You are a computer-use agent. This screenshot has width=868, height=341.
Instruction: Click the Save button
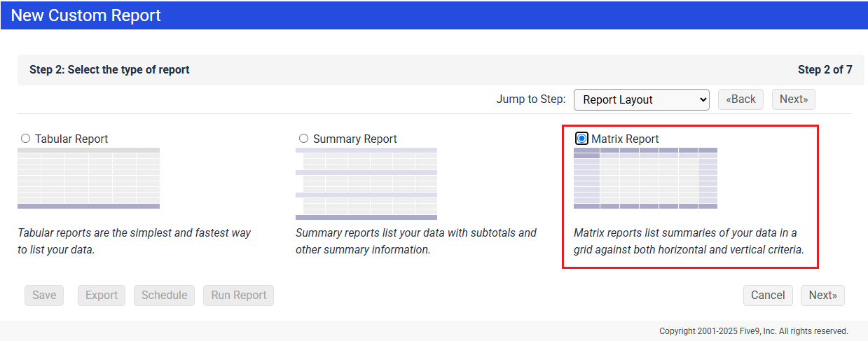pos(44,295)
